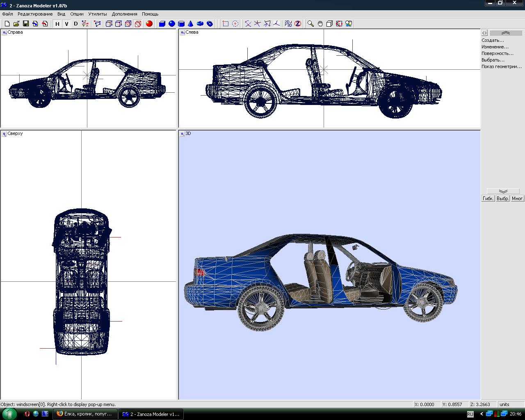Screen dimensions: 525x420
Task: Select the red sphere material icon
Action: point(149,24)
